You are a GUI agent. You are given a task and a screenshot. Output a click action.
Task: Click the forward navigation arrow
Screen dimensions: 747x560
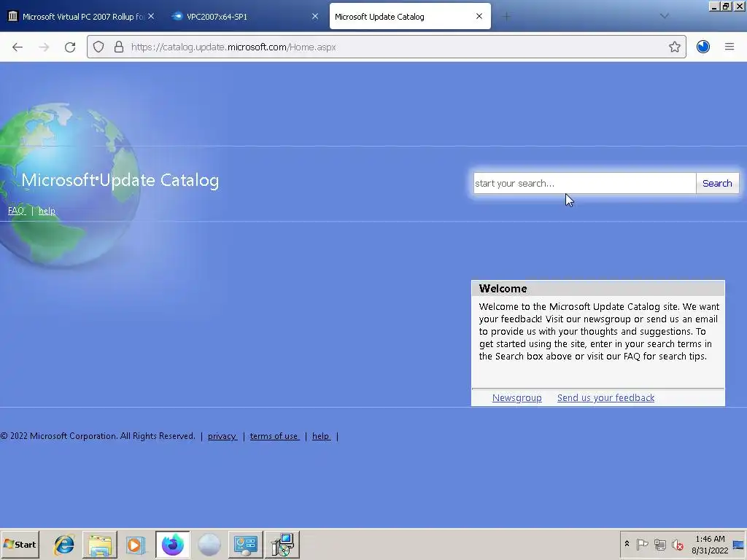tap(44, 47)
